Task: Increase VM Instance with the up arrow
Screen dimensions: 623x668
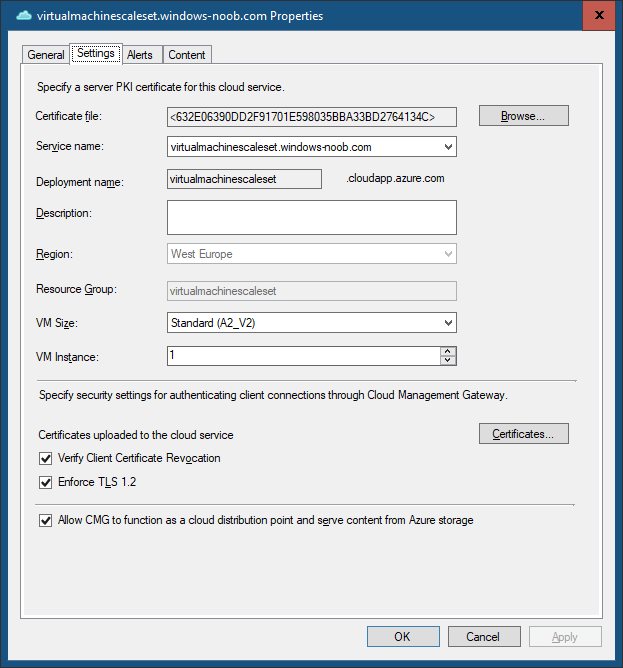Action: 447,351
